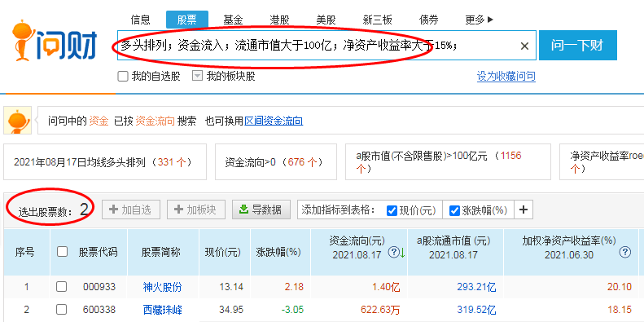This screenshot has height=322, width=644.
Task: Select the a股市值>100亿元 condition box
Action: tap(448, 162)
